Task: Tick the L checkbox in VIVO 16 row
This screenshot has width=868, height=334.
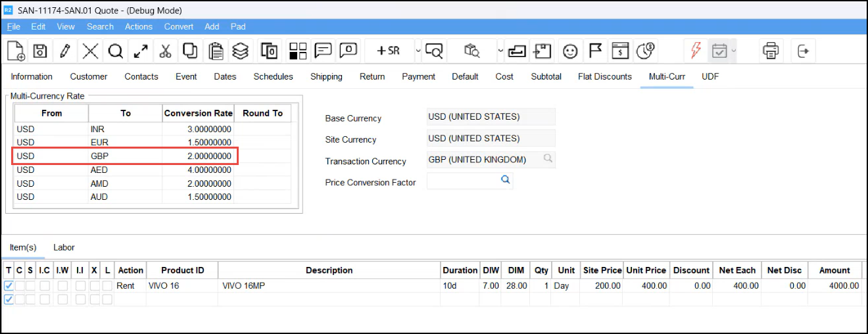Action: coord(107,286)
